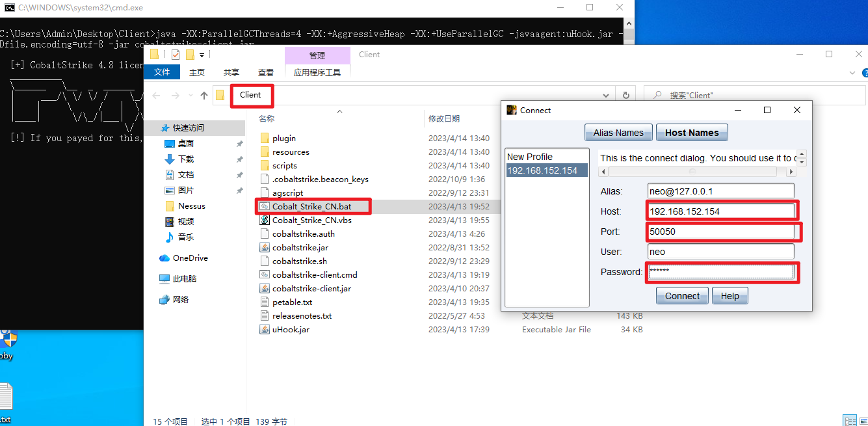Click the Host input field
The width and height of the screenshot is (868, 426).
pos(721,211)
